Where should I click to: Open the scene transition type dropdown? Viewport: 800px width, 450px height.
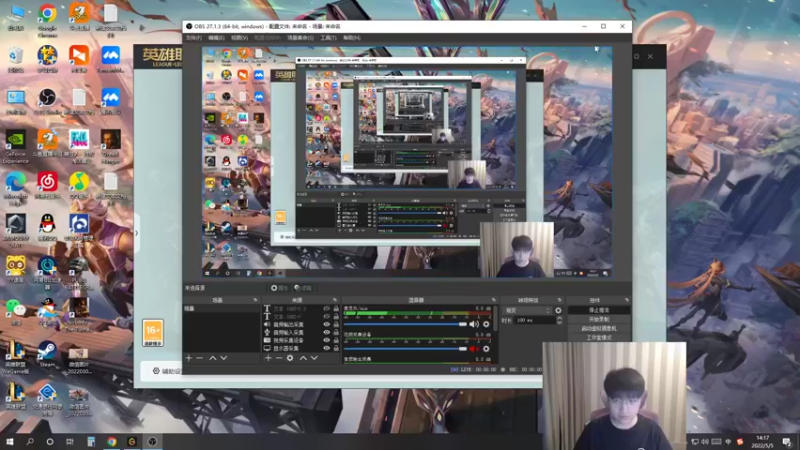(x=528, y=310)
